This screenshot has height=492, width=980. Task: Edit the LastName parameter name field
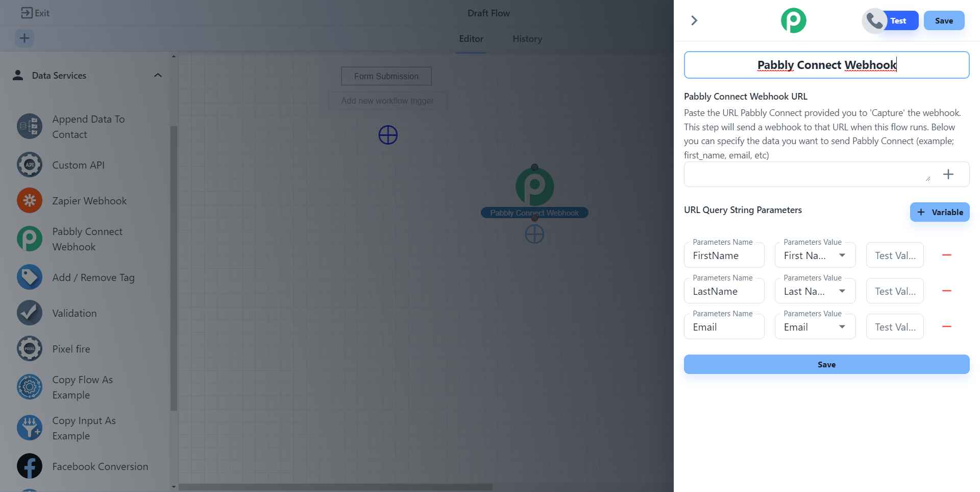point(724,291)
